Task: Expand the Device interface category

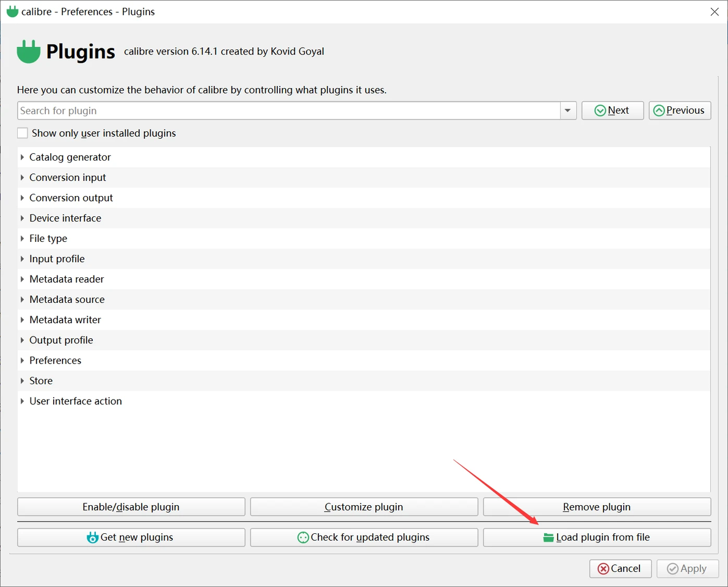Action: tap(22, 218)
